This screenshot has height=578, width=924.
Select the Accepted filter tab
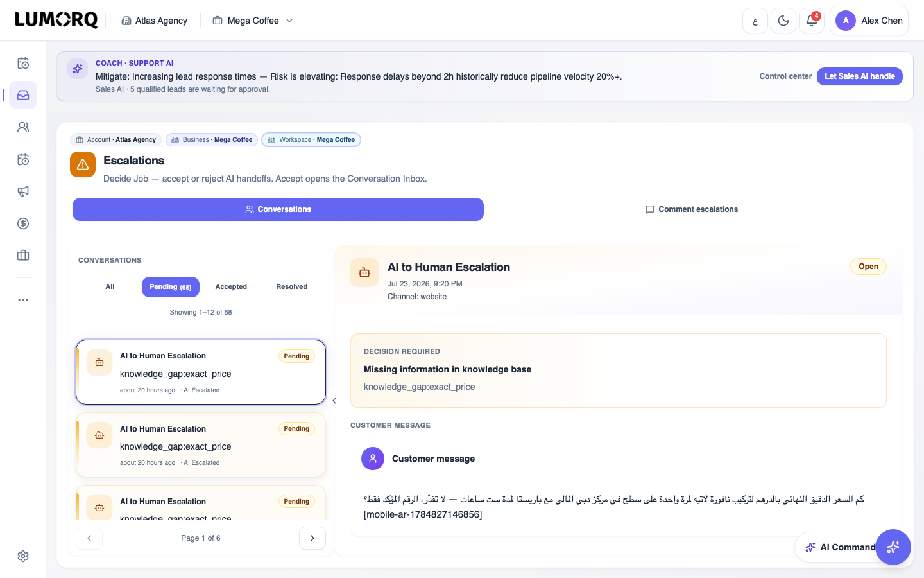pyautogui.click(x=231, y=287)
